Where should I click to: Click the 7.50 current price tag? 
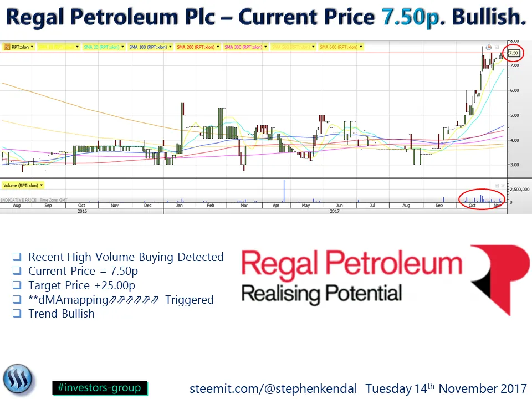513,53
